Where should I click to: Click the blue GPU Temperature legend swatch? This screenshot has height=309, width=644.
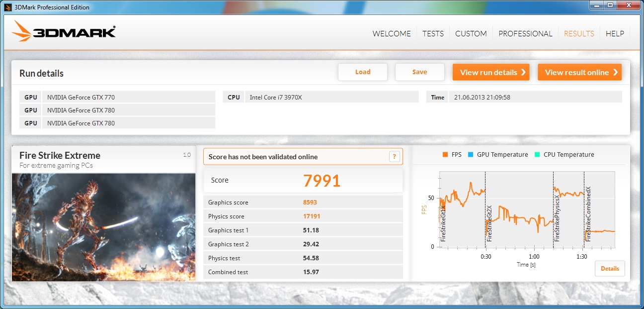pos(471,155)
